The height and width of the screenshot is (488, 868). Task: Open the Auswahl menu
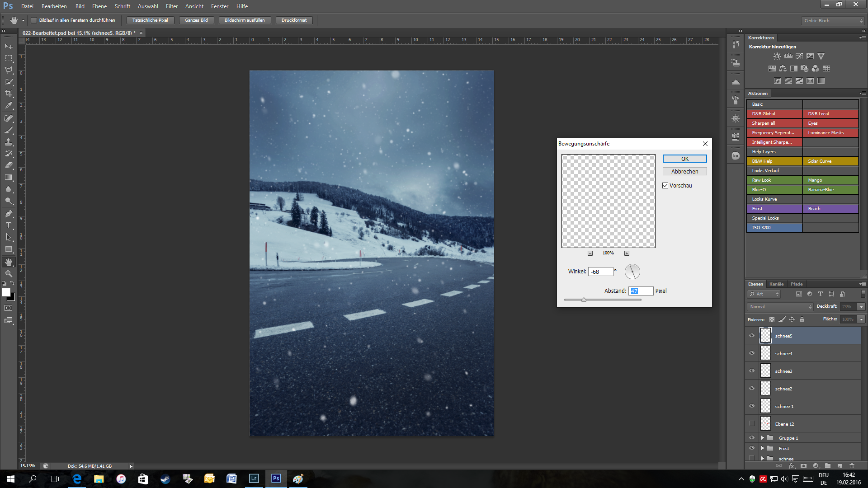[148, 6]
